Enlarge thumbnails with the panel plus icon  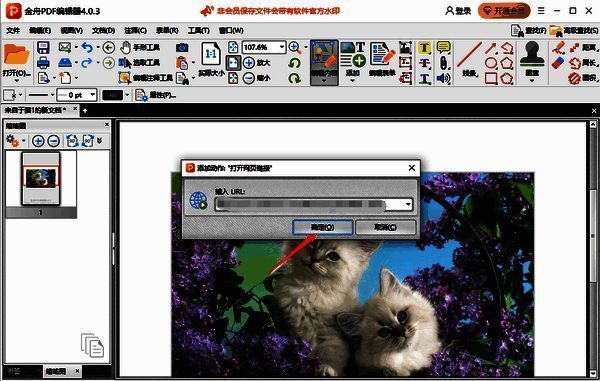click(38, 141)
